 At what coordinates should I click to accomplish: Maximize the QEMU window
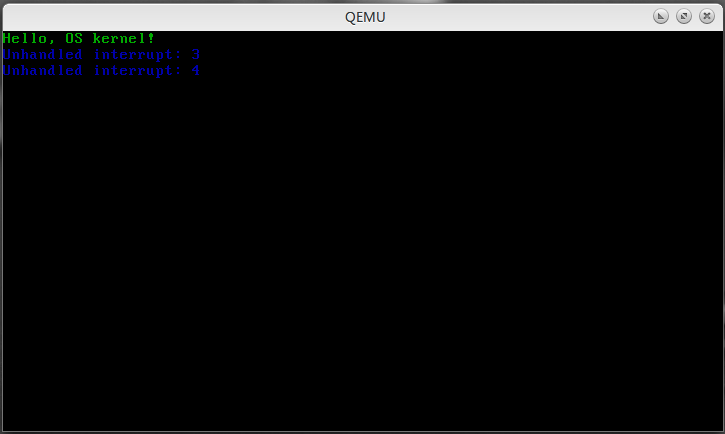[684, 17]
